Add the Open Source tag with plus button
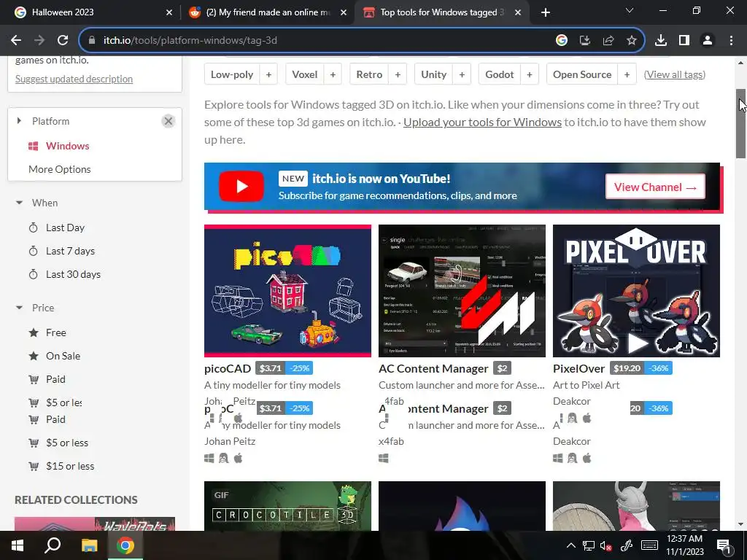 point(627,74)
